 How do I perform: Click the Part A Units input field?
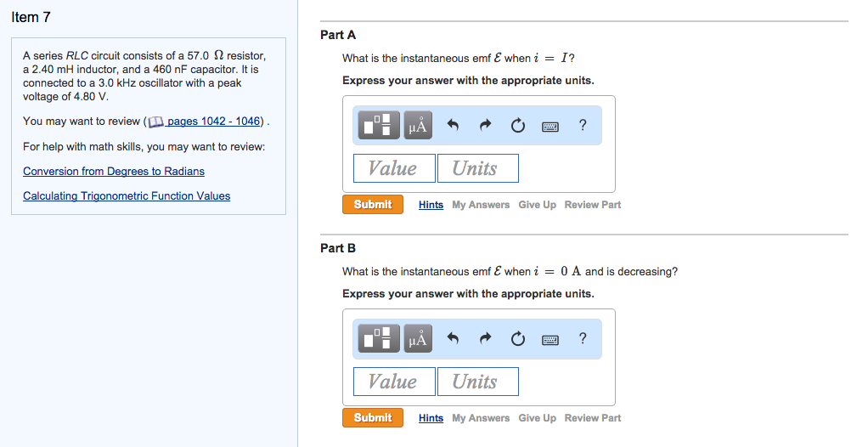click(x=477, y=168)
